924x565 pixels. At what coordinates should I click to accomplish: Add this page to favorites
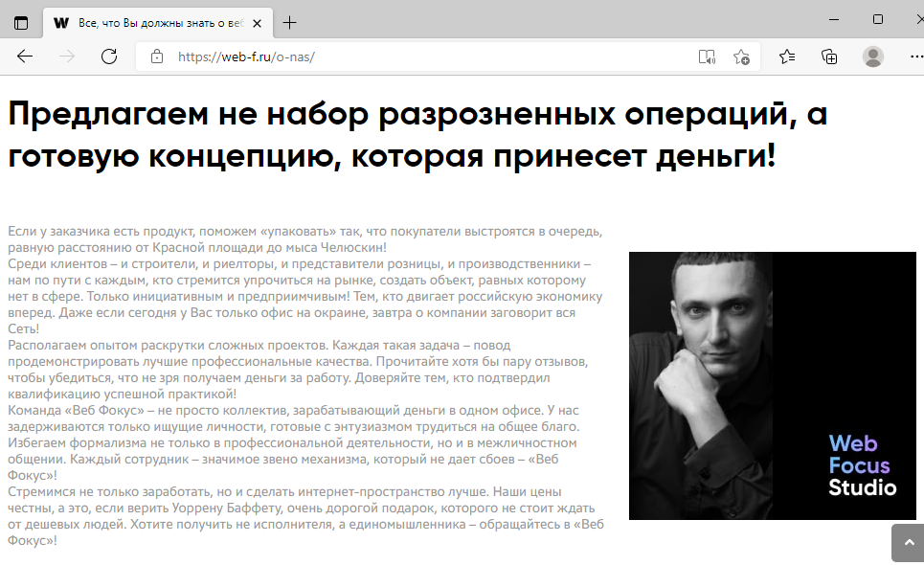coord(741,56)
